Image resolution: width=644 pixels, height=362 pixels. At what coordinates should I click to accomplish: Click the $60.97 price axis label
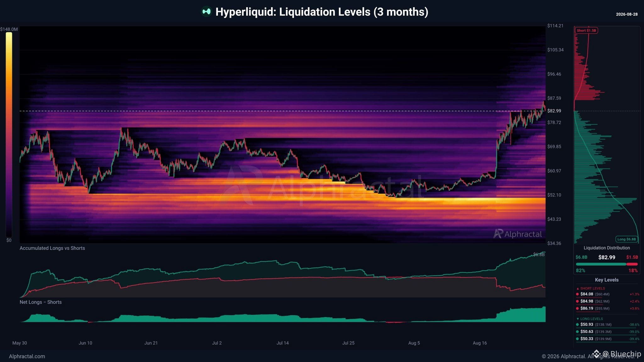(x=554, y=171)
